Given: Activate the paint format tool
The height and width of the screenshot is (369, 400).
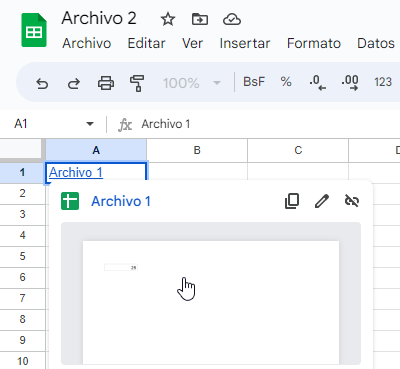Looking at the screenshot, I should (x=137, y=83).
